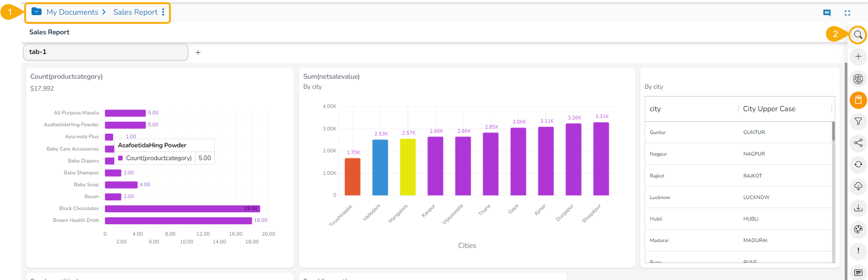The height and width of the screenshot is (280, 868).
Task: Select the tab-1 tab
Action: (x=106, y=52)
